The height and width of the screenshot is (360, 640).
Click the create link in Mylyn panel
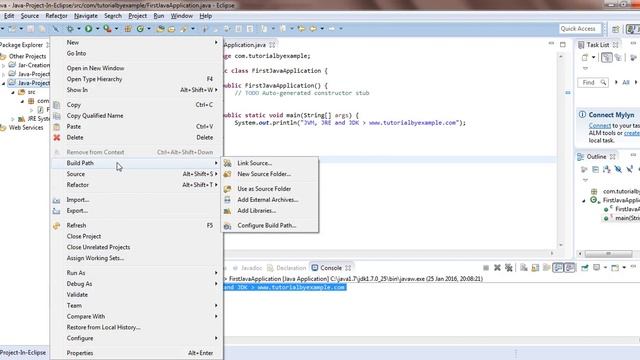coord(632,133)
